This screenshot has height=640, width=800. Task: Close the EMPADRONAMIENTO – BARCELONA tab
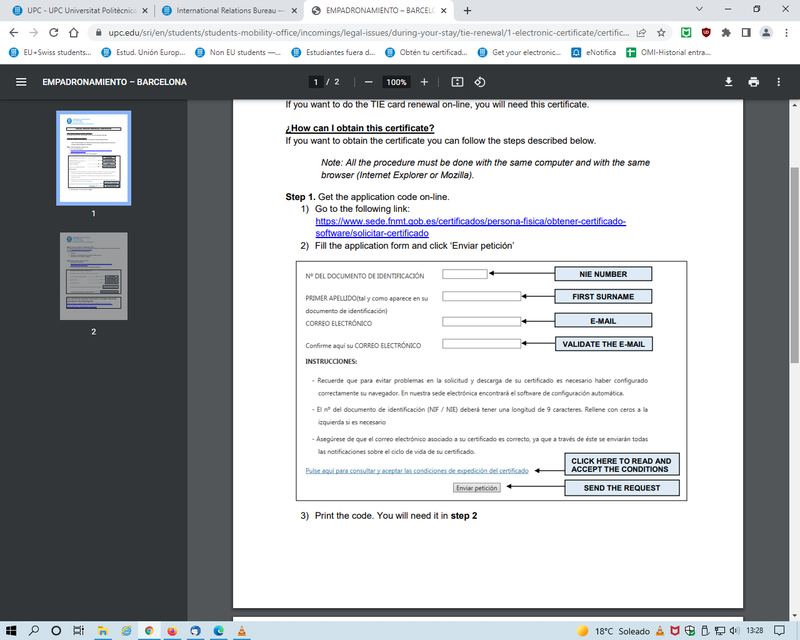point(443,11)
